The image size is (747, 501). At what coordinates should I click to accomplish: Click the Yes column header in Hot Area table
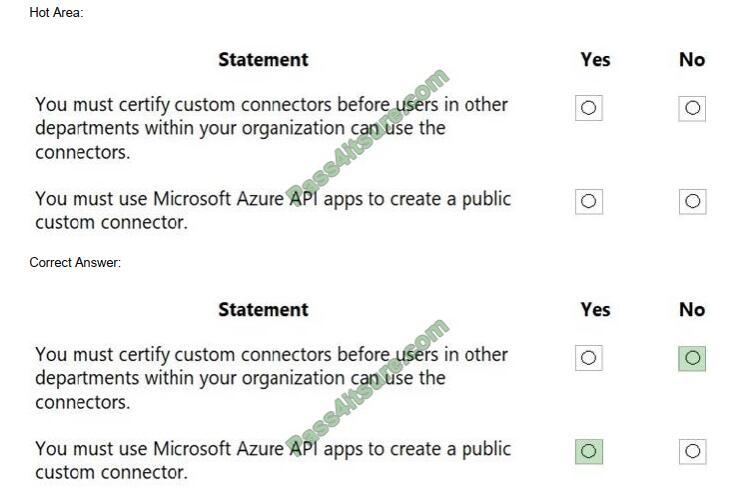(595, 60)
